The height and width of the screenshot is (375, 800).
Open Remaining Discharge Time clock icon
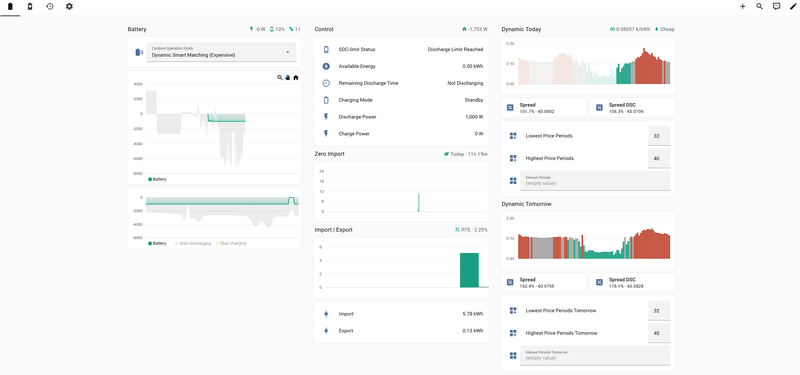pyautogui.click(x=327, y=83)
